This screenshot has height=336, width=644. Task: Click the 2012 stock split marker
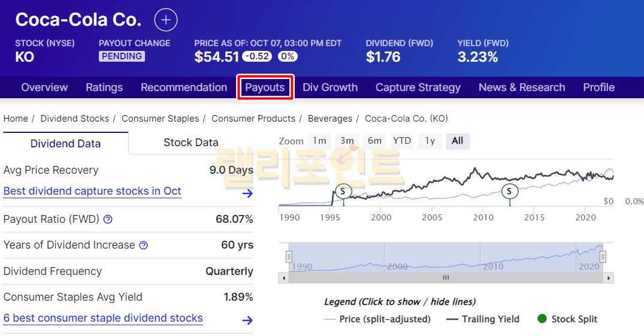[x=509, y=191]
